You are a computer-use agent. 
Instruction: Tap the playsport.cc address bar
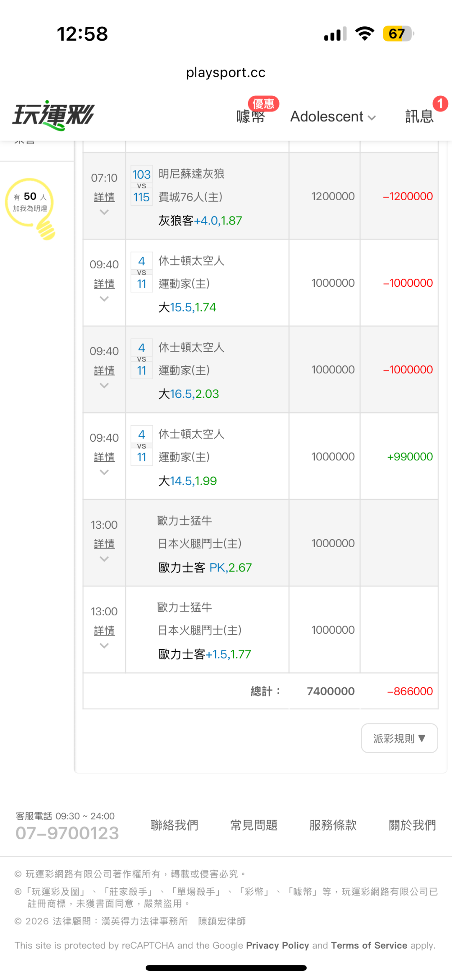point(226,72)
